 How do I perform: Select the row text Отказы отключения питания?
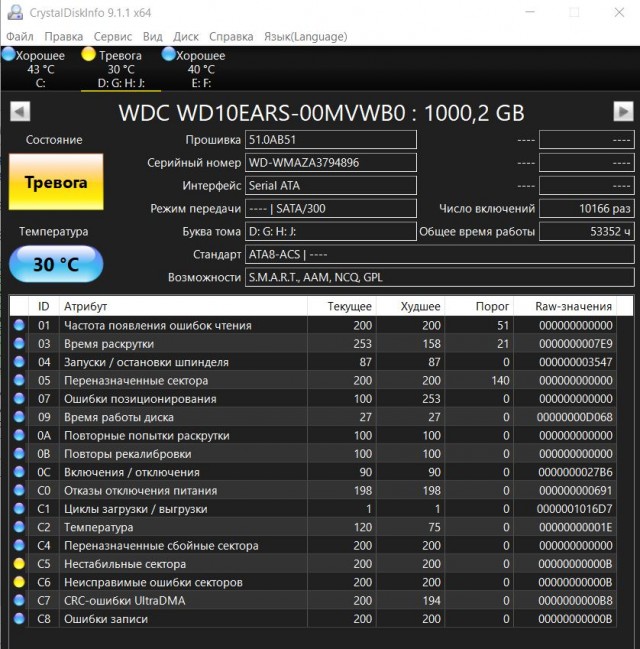[140, 490]
